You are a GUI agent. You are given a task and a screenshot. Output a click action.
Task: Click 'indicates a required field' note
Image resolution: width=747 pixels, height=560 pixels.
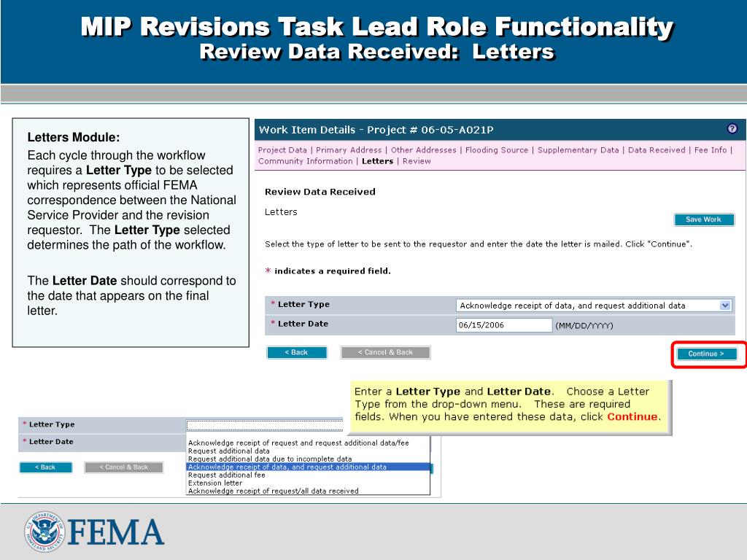point(333,271)
